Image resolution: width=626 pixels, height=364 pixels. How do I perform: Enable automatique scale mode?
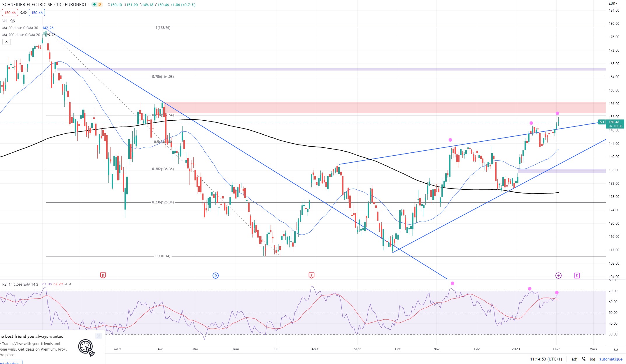(x=611, y=359)
